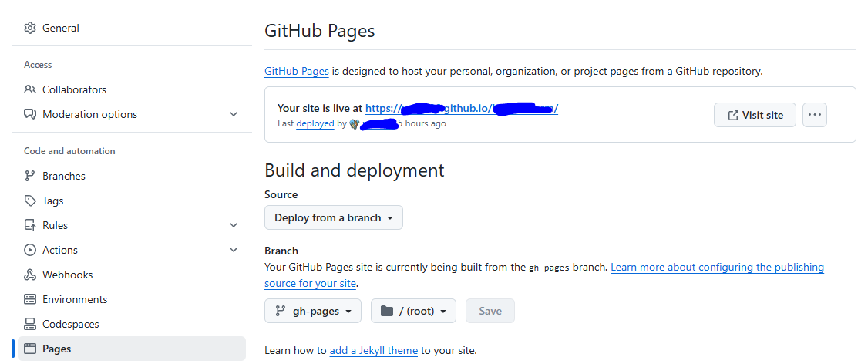Click the Actions play-circle icon

pyautogui.click(x=30, y=250)
